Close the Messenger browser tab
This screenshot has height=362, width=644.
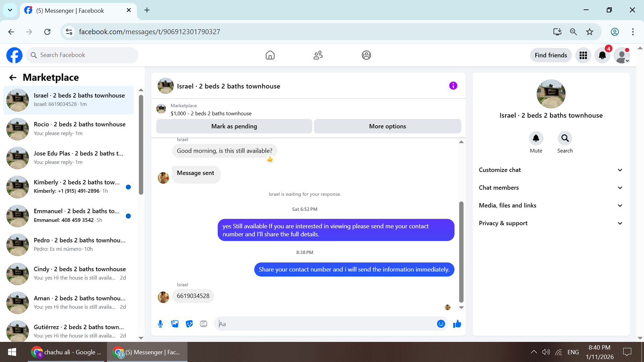(129, 10)
